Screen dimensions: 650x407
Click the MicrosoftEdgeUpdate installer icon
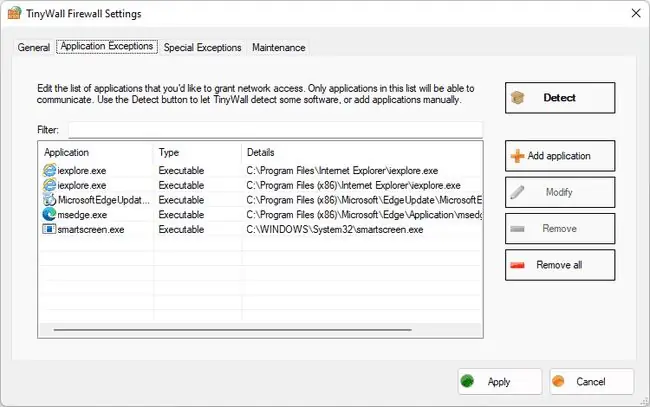[49, 200]
